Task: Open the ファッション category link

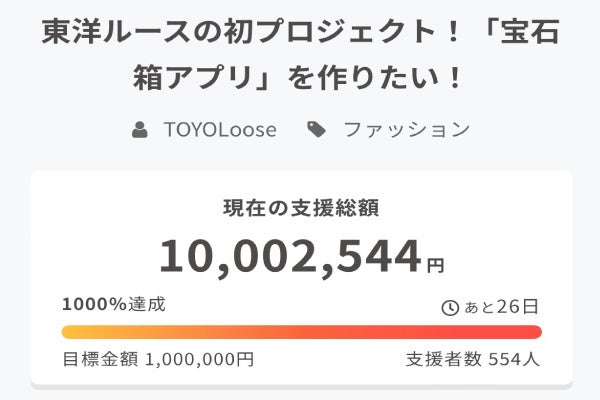Action: click(x=406, y=130)
